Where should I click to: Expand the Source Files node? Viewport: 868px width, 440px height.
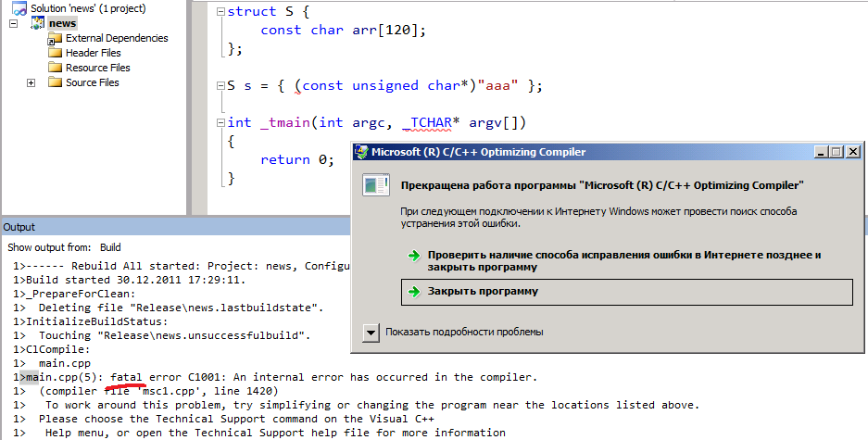coord(31,83)
